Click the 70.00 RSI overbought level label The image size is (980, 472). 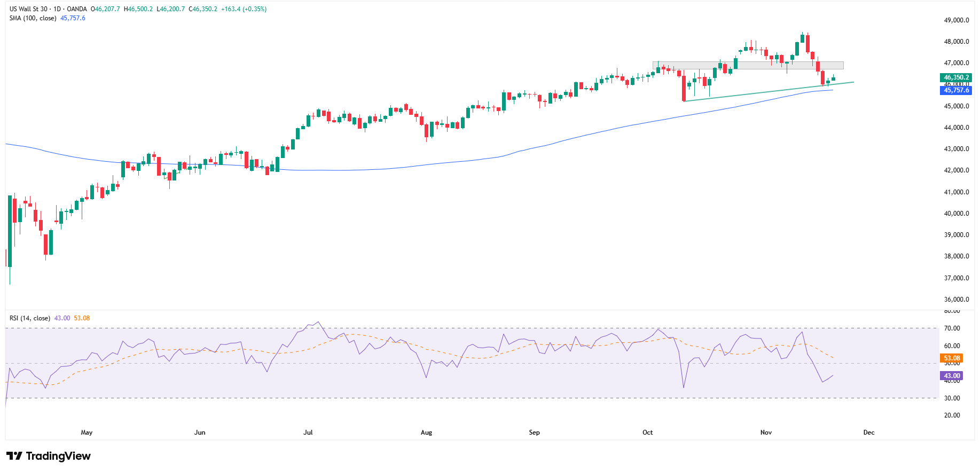pos(952,328)
